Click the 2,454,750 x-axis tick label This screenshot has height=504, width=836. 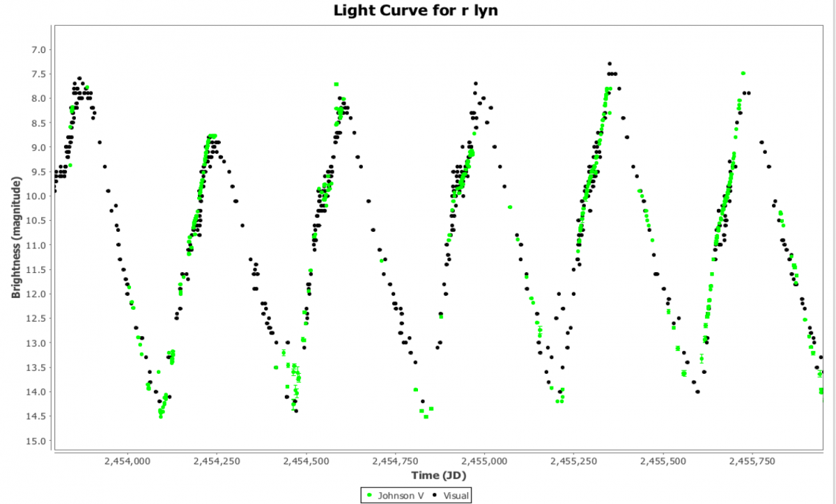click(x=396, y=462)
